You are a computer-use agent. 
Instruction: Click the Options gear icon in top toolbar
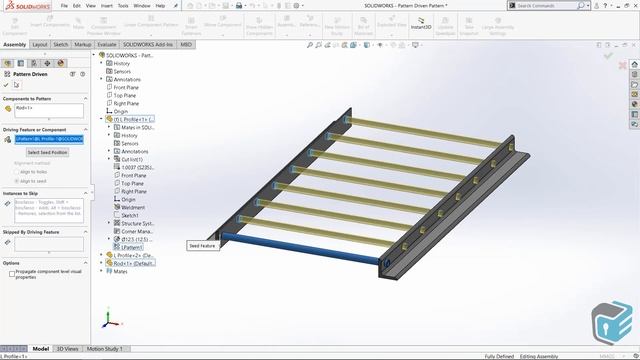pos(297,6)
